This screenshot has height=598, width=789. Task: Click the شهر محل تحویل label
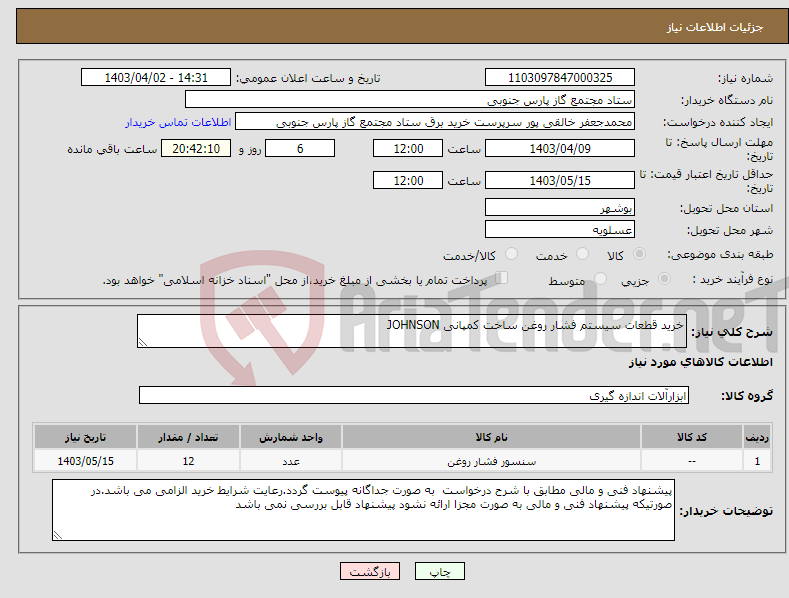(730, 231)
